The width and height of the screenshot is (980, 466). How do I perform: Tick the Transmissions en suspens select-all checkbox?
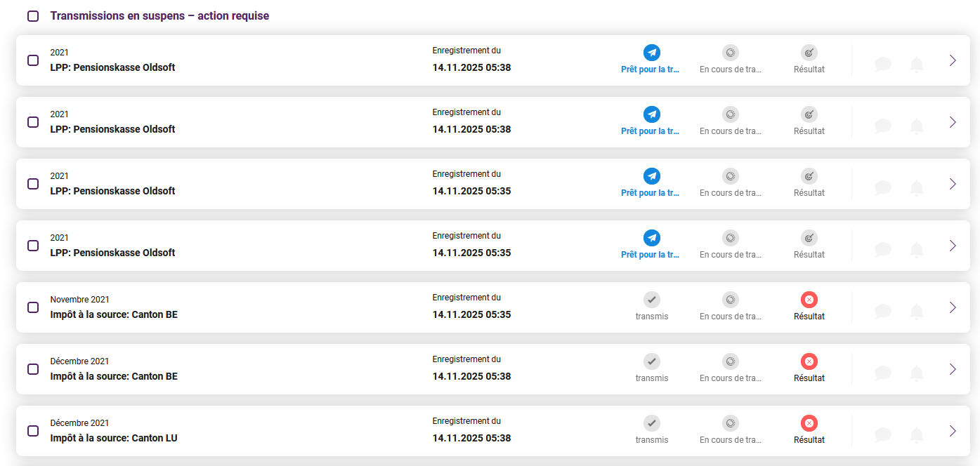pyautogui.click(x=33, y=16)
